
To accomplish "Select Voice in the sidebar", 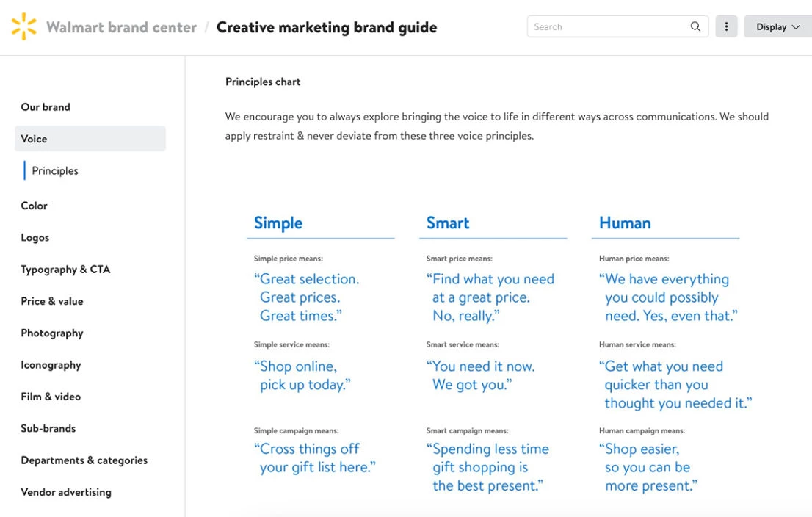I will tap(90, 138).
